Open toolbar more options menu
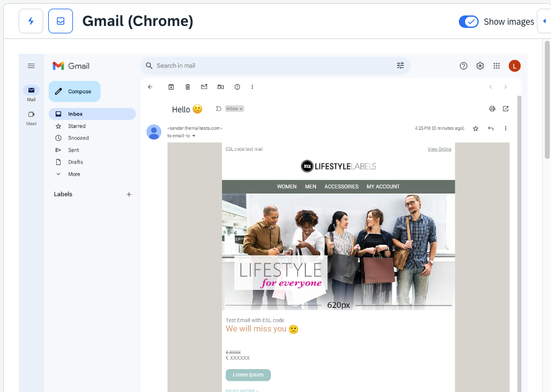Viewport: 551px width, 392px height. click(x=252, y=87)
